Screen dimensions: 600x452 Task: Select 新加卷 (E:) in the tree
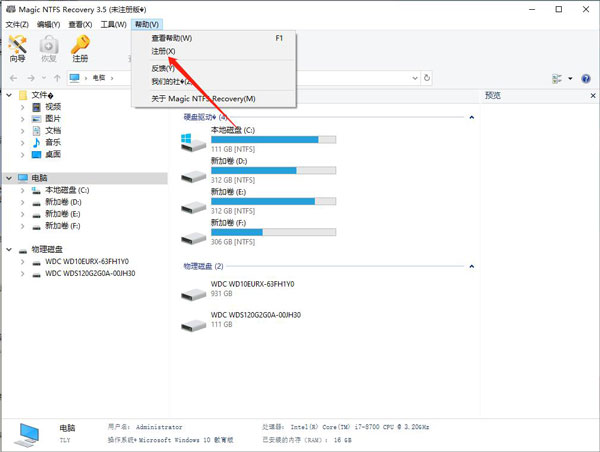tap(63, 214)
